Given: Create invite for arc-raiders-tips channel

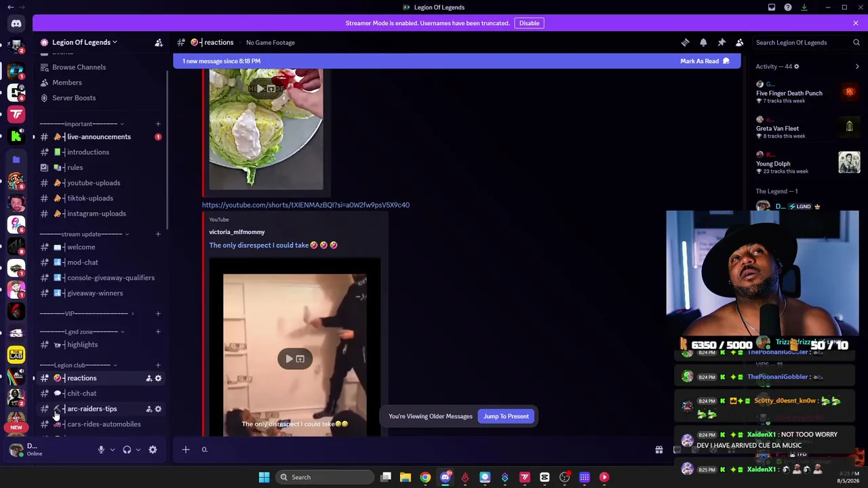Looking at the screenshot, I should 149,409.
